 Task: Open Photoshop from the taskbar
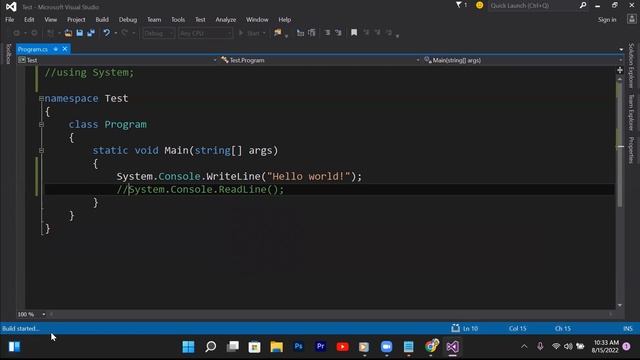pos(298,347)
